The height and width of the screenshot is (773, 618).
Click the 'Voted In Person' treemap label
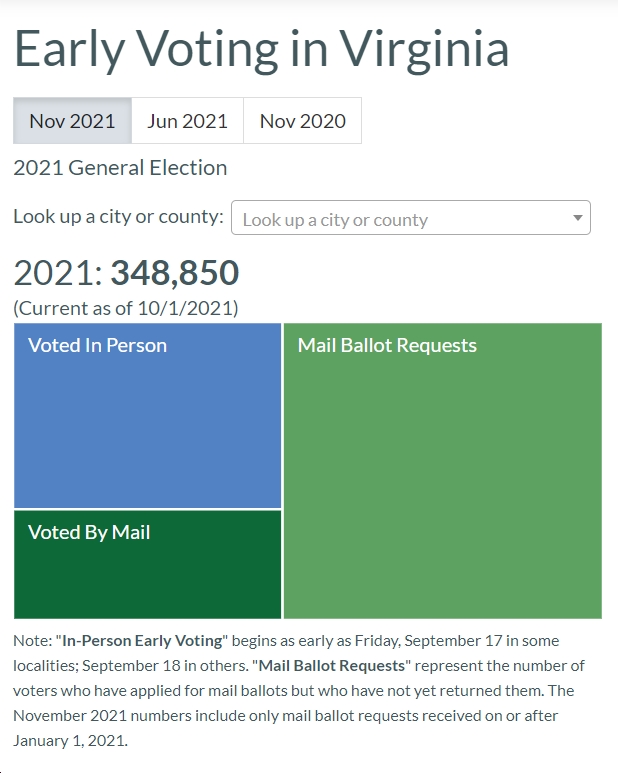tap(98, 345)
